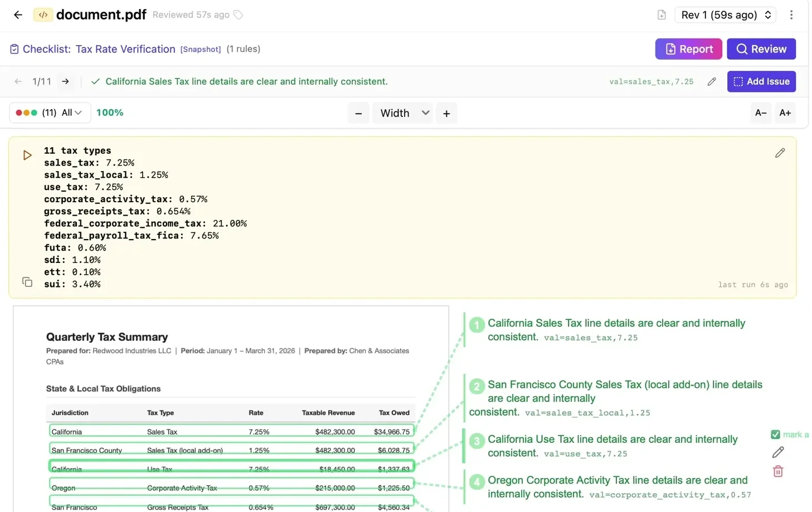This screenshot has width=812, height=512.
Task: Go to the next issue with the right arrow
Action: click(66, 82)
